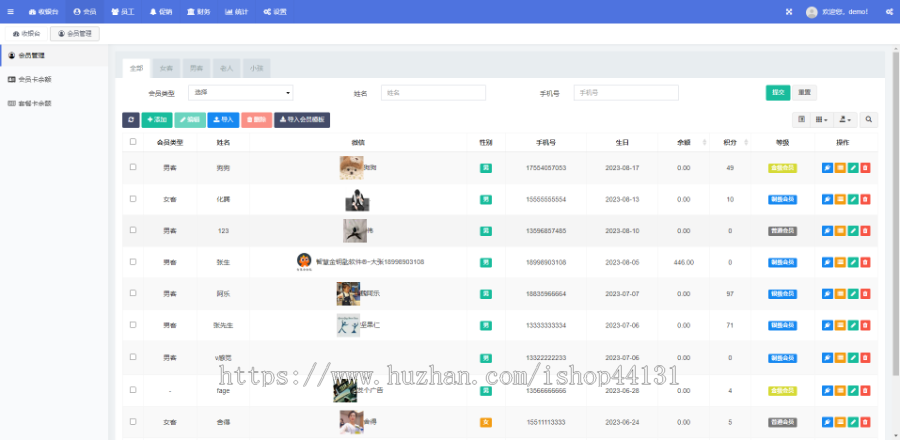
Task: Check the box for member v感觉
Action: click(x=133, y=356)
